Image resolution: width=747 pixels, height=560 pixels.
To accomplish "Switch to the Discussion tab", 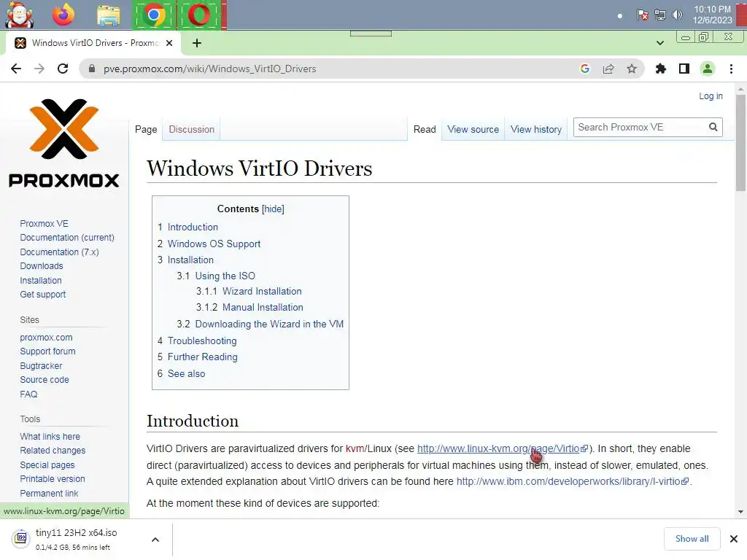I will 192,129.
